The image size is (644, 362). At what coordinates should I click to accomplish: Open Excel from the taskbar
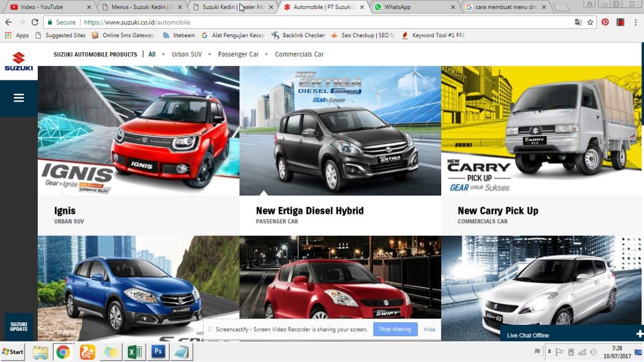click(134, 351)
